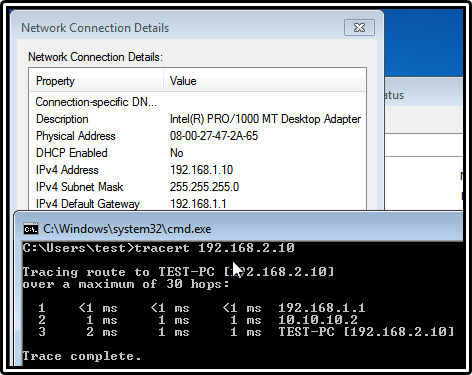The height and width of the screenshot is (375, 472).
Task: Select the Connection-specific DNS row
Action: 198,102
